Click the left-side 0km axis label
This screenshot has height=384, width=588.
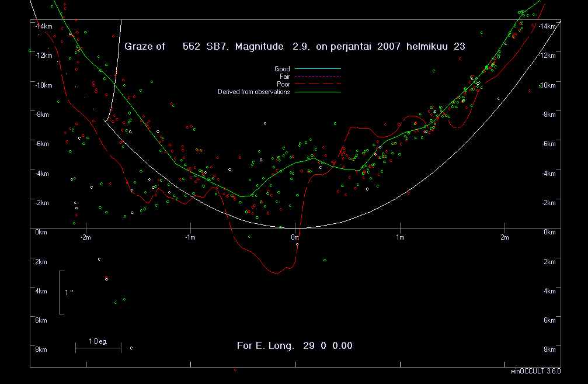[41, 232]
